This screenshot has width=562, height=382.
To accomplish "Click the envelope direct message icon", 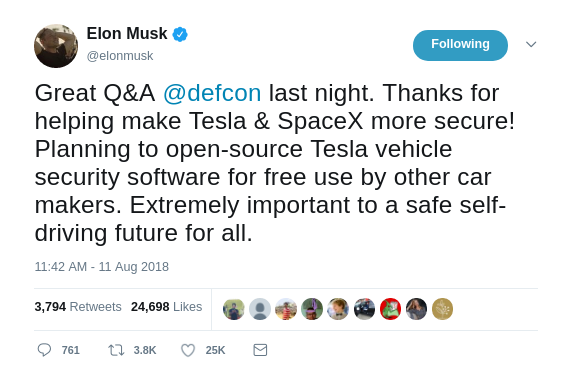I will click(260, 350).
